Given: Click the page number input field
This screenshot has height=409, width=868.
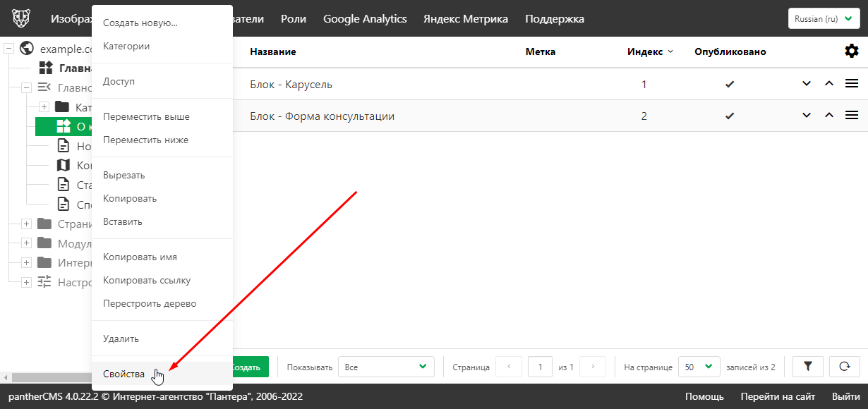Looking at the screenshot, I should [540, 367].
